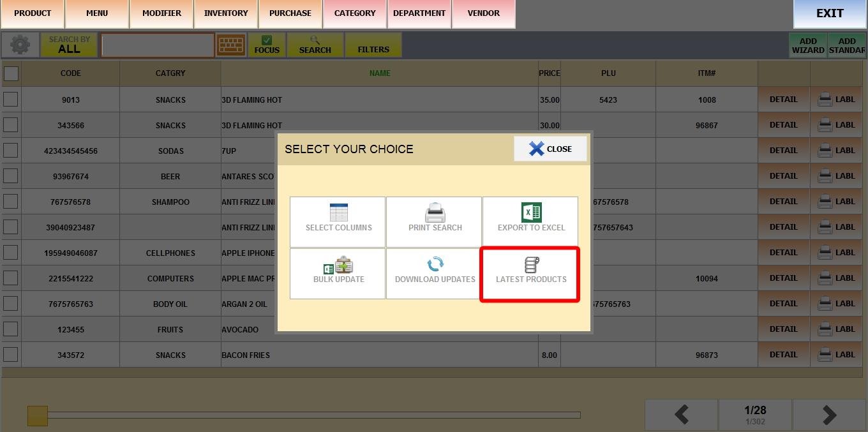Click the settings gear icon
The height and width of the screenshot is (432, 868).
point(20,45)
